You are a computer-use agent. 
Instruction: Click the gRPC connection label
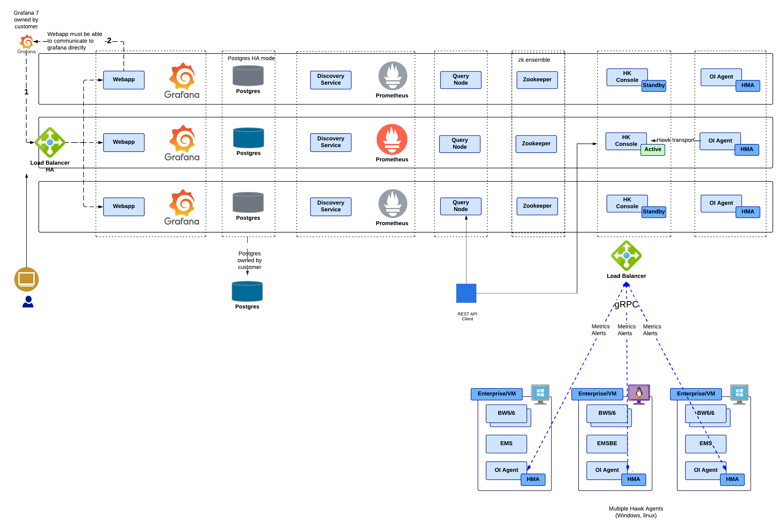[x=626, y=305]
